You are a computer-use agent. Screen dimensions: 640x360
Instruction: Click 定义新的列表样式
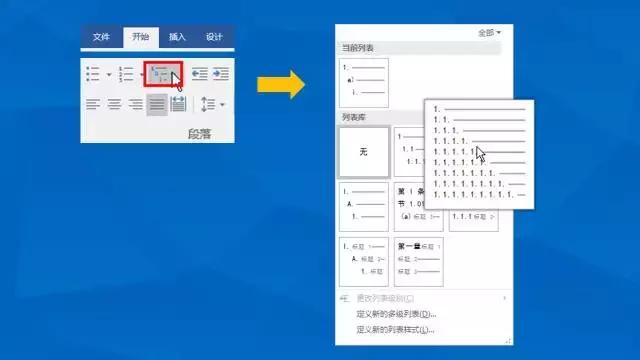[395, 330]
